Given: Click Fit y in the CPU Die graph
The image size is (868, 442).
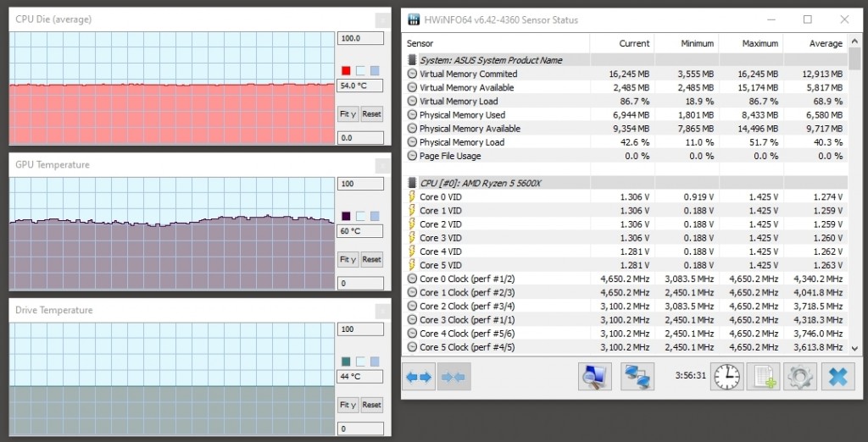Looking at the screenshot, I should [348, 114].
